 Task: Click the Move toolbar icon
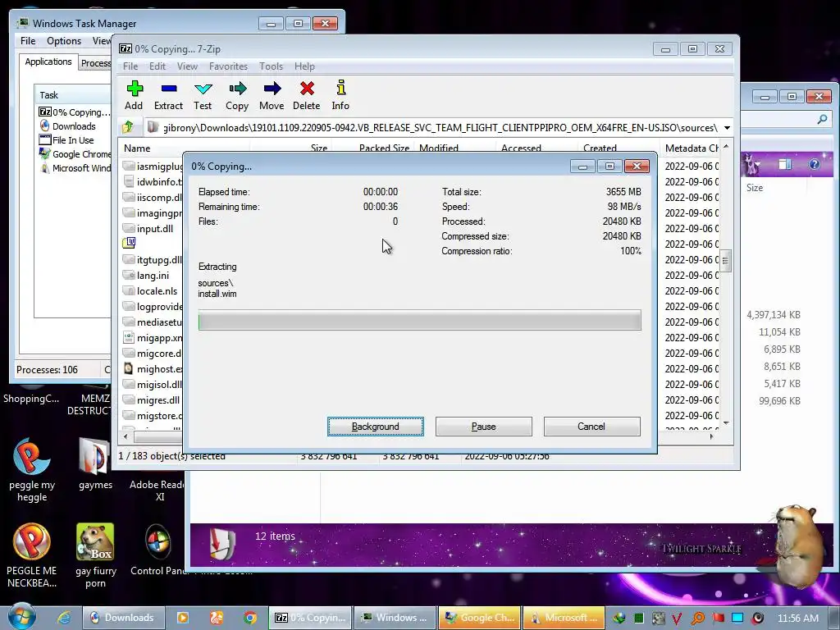coord(272,95)
